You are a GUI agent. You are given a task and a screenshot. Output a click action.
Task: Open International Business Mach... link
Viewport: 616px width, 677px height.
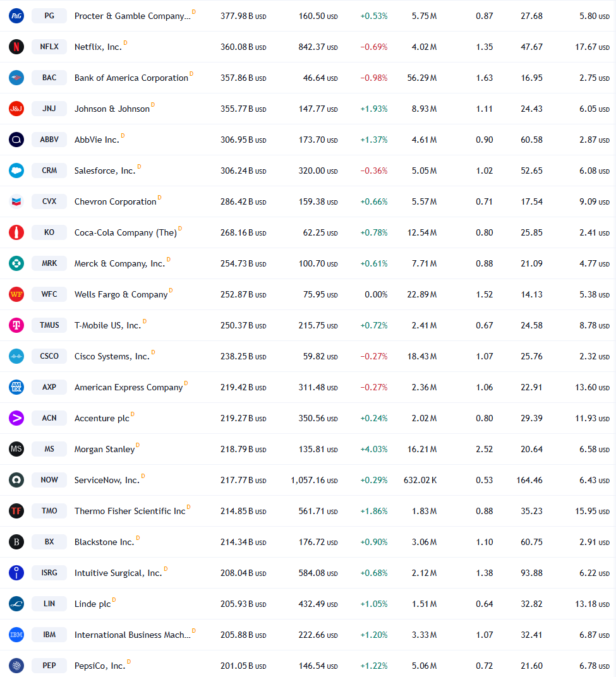(132, 635)
